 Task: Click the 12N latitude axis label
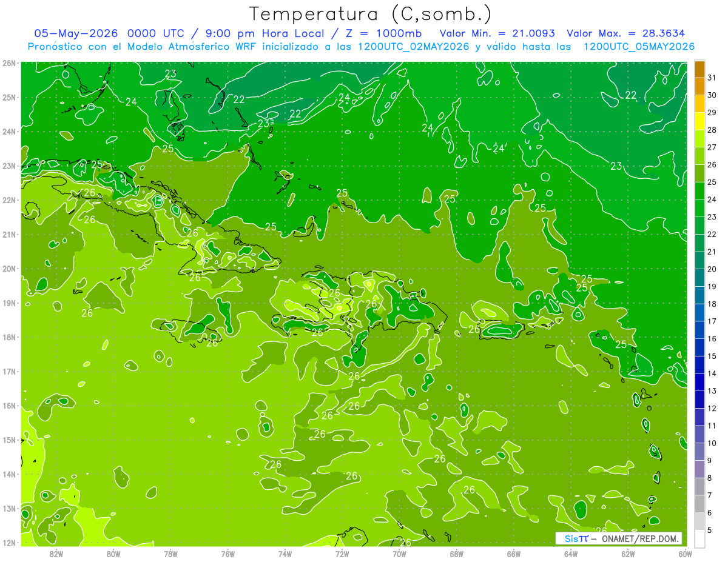(9, 543)
